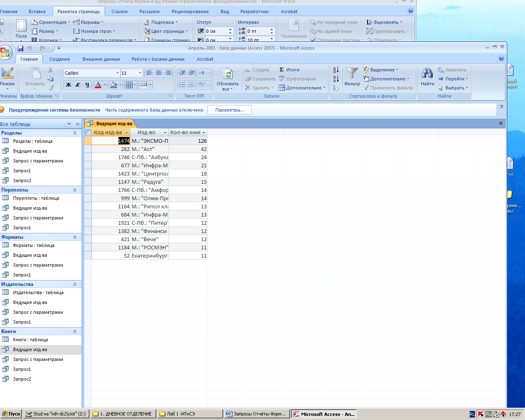Collapse the Книги group
This screenshot has width=525, height=420.
75,331
